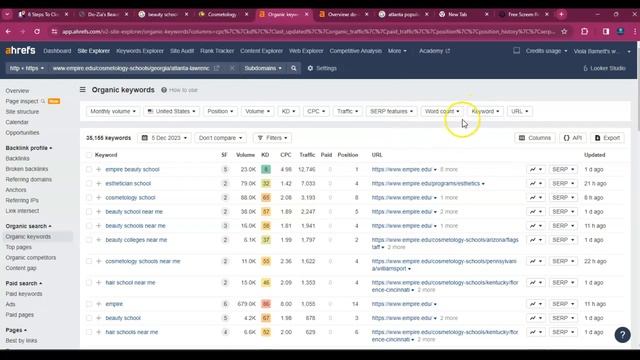Open Site Audit in top navigation
The image size is (640, 360).
[182, 51]
